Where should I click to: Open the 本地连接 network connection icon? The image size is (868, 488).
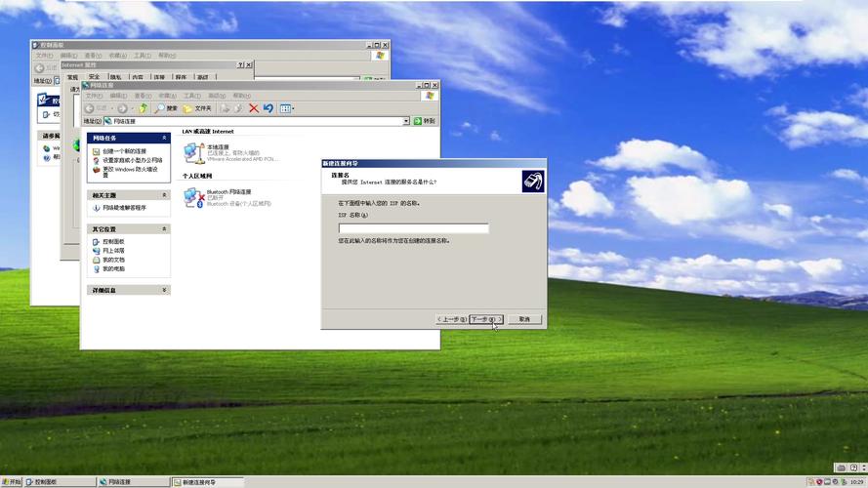pyautogui.click(x=193, y=152)
